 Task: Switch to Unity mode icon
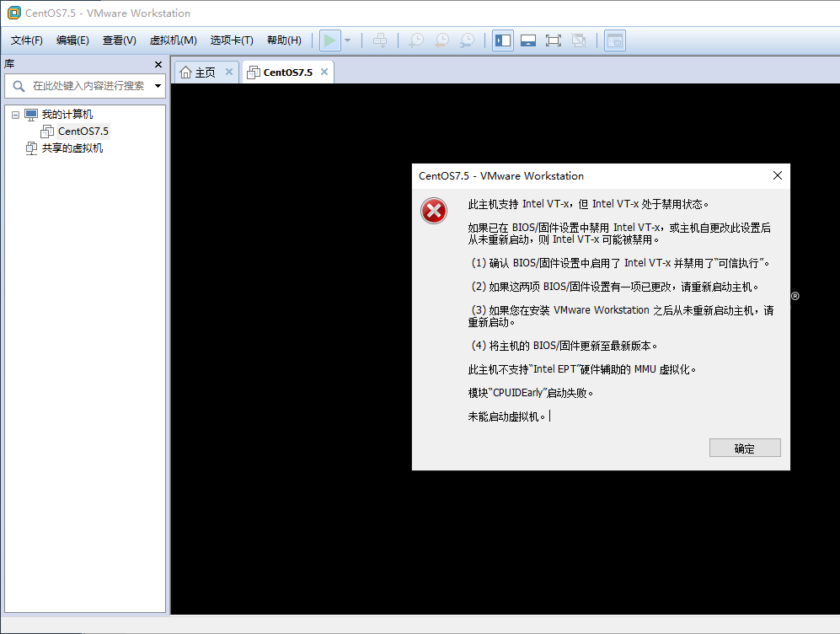pyautogui.click(x=580, y=40)
